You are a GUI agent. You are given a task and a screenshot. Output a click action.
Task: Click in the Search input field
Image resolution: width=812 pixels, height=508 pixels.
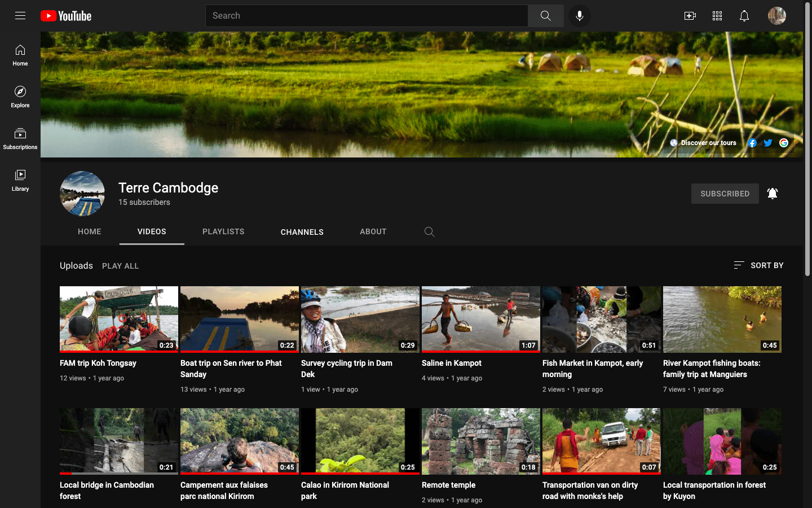click(367, 16)
